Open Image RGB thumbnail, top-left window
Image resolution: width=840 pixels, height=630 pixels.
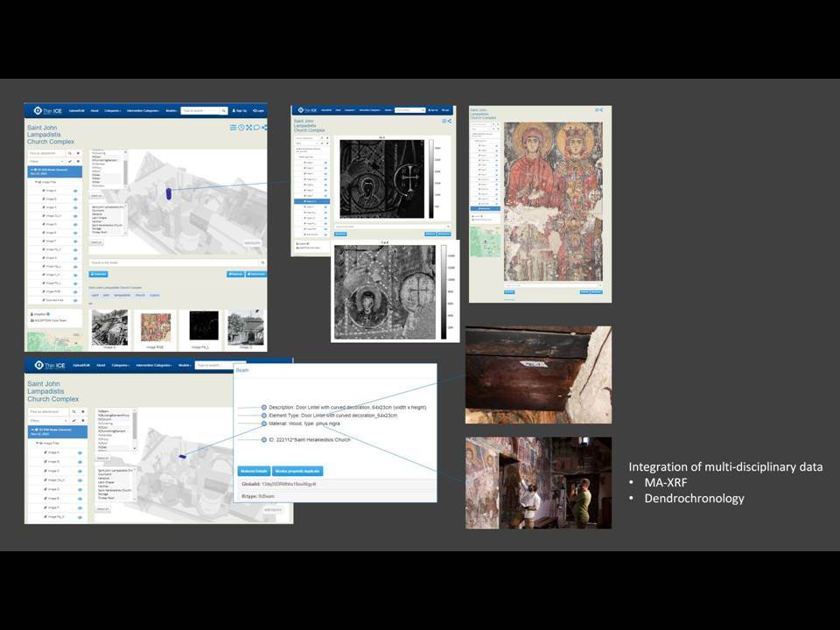click(x=156, y=327)
